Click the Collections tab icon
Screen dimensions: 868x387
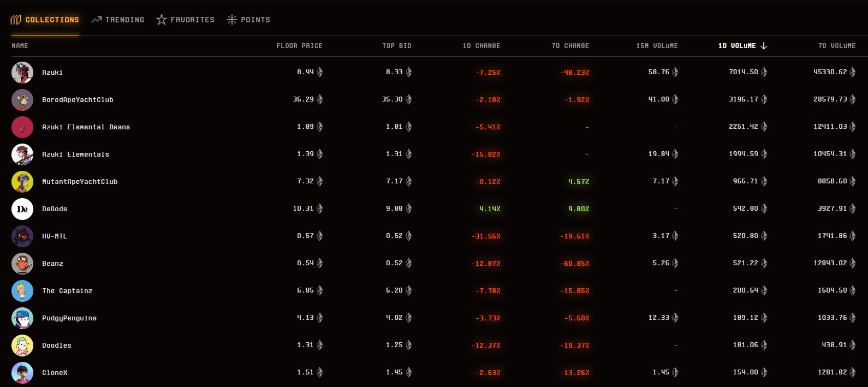(x=16, y=20)
